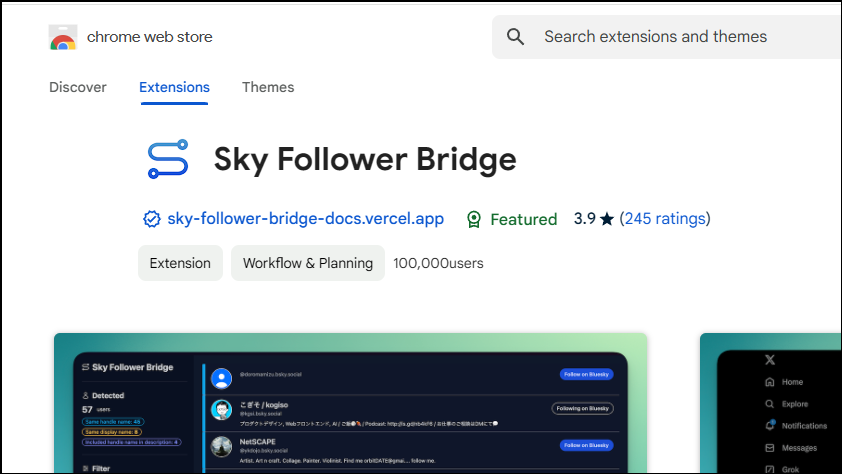Focus the Search extensions and themes field
Image resolution: width=842 pixels, height=474 pixels.
(x=666, y=37)
